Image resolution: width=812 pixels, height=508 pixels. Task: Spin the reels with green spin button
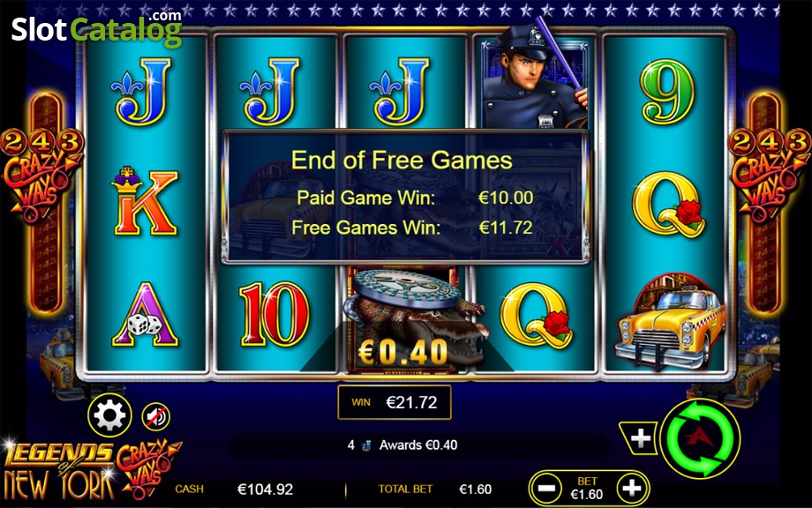coord(701,438)
